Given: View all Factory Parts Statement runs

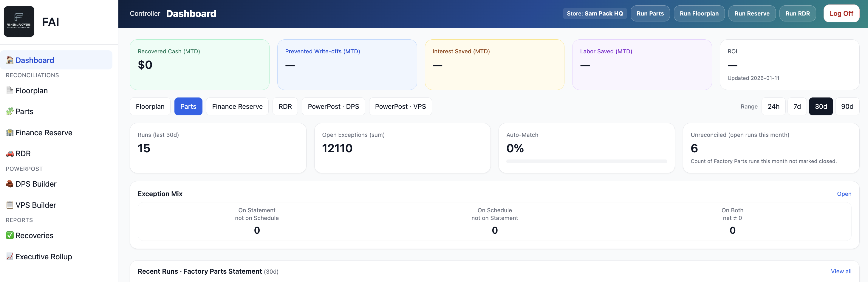Looking at the screenshot, I should point(841,271).
